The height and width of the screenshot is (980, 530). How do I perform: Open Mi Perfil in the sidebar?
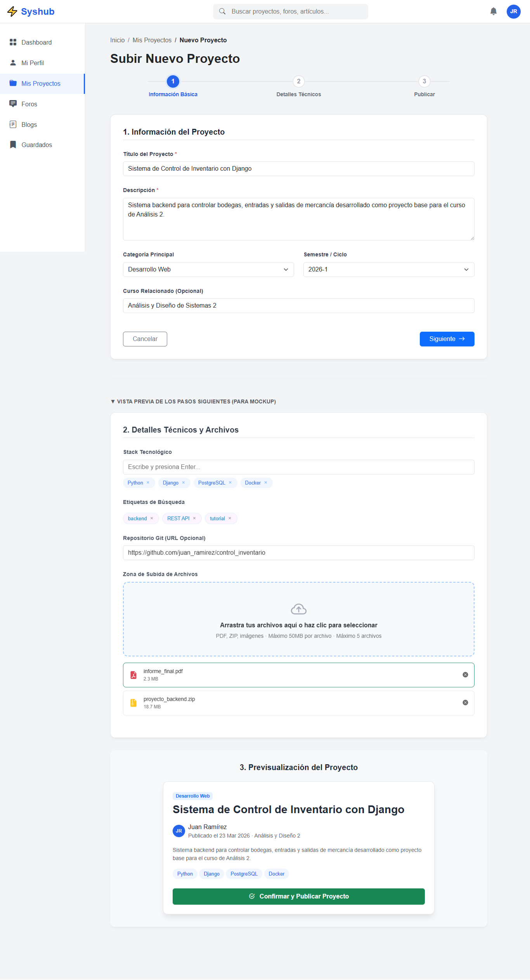[x=42, y=63]
